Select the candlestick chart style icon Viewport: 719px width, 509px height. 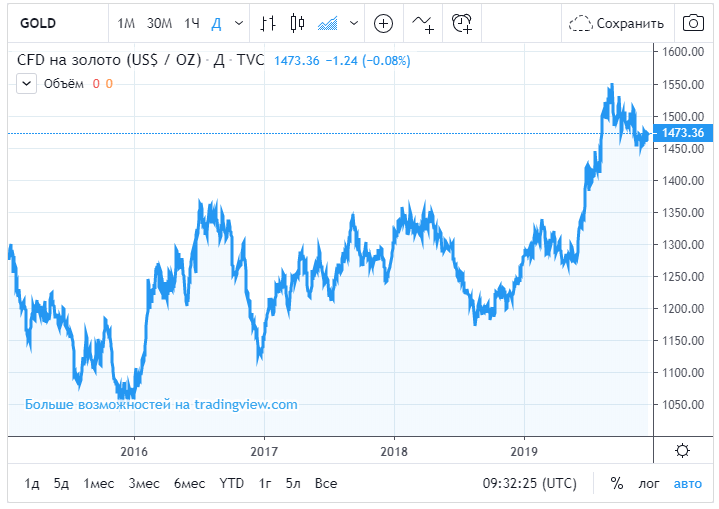click(298, 23)
